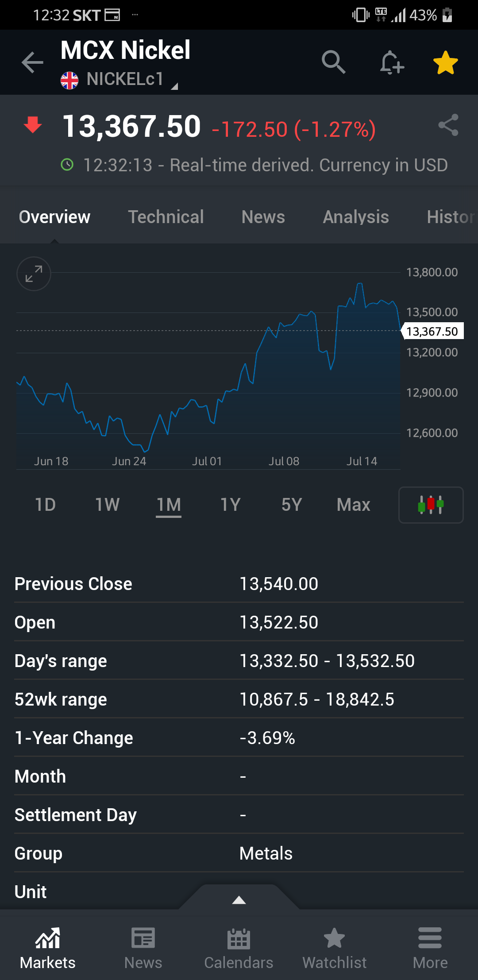Viewport: 478px width, 980px height.
Task: Tap the UK flag icon
Action: coord(69,81)
